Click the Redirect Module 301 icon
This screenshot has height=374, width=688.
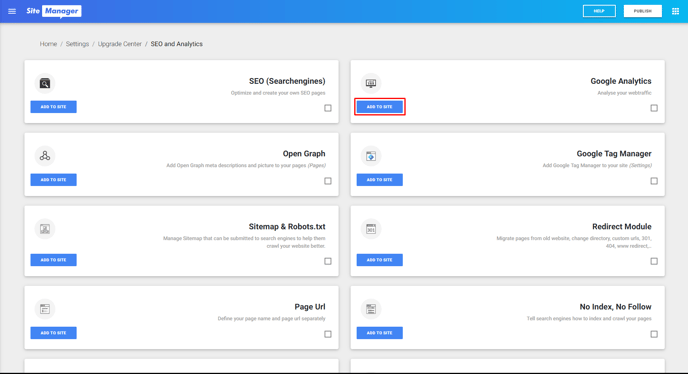pos(371,229)
